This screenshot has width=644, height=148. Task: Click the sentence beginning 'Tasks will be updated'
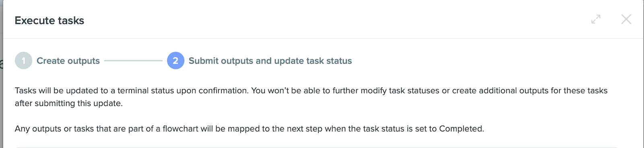pyautogui.click(x=132, y=91)
